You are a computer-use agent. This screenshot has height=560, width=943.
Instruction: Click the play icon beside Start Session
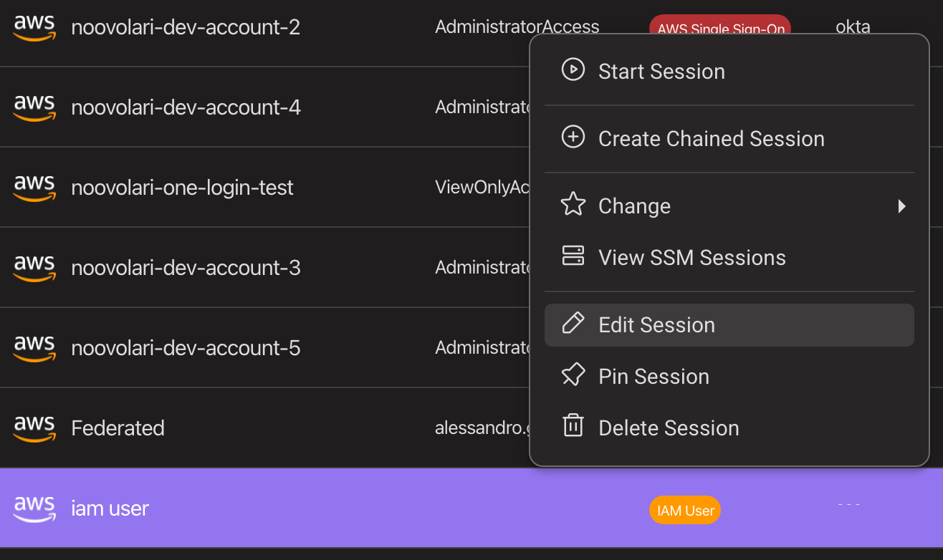point(573,70)
